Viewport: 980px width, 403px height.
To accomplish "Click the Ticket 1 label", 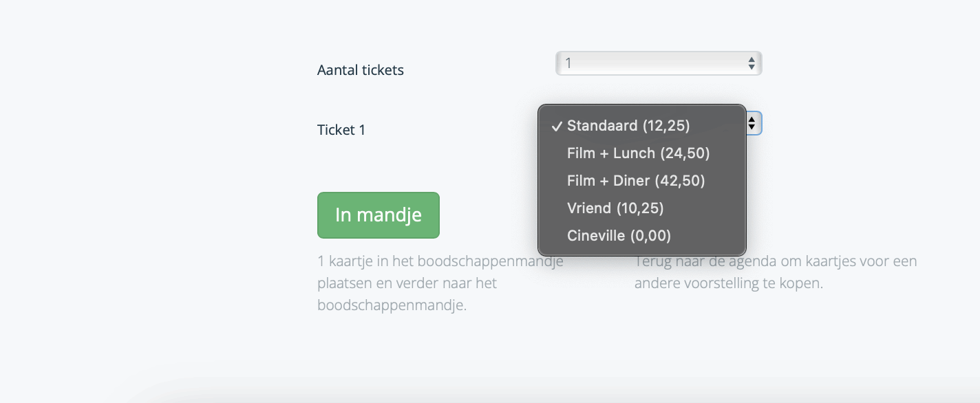I will click(x=341, y=130).
